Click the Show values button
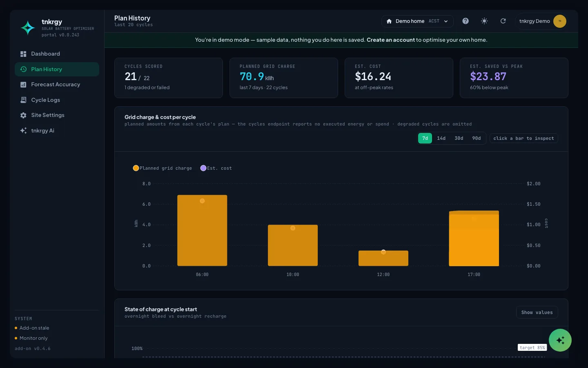The image size is (588, 368). tap(537, 312)
